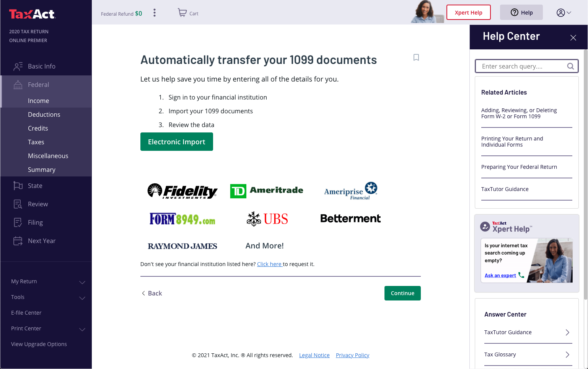Open article Adding, Reviewing, or Deleting Form W-2
This screenshot has width=588, height=369.
pyautogui.click(x=519, y=113)
